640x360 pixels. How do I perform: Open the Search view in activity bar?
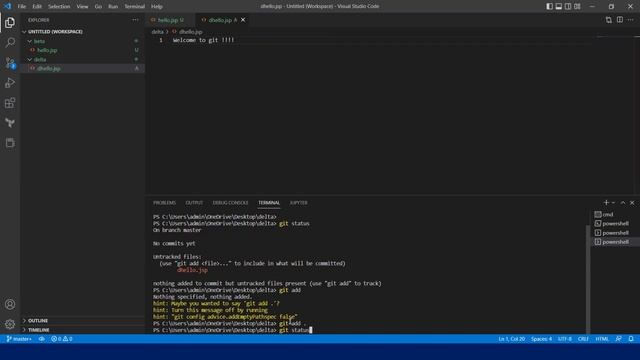pyautogui.click(x=10, y=42)
